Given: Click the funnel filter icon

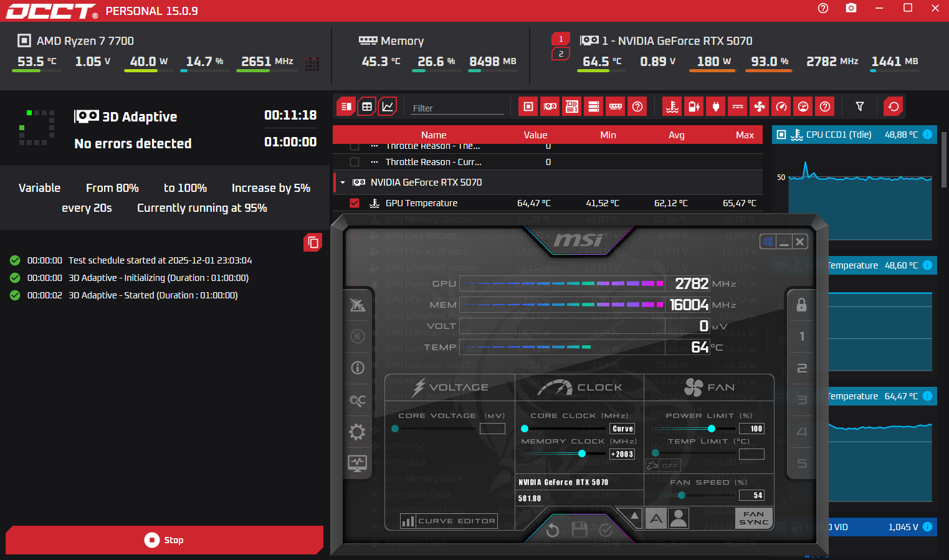Looking at the screenshot, I should click(x=860, y=107).
